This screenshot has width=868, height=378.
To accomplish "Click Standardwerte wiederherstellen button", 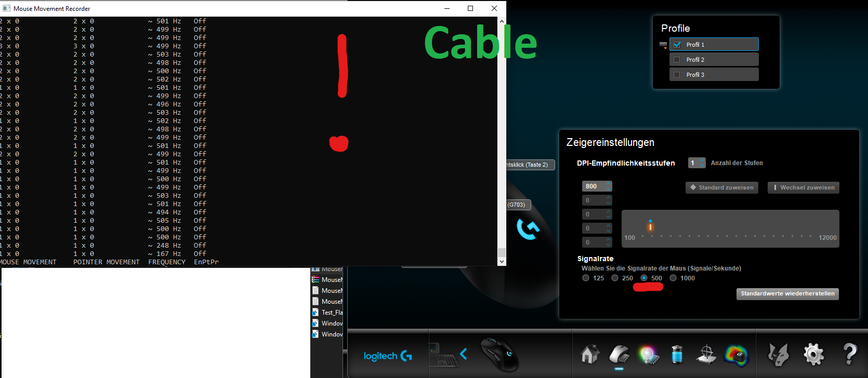I will click(x=787, y=294).
